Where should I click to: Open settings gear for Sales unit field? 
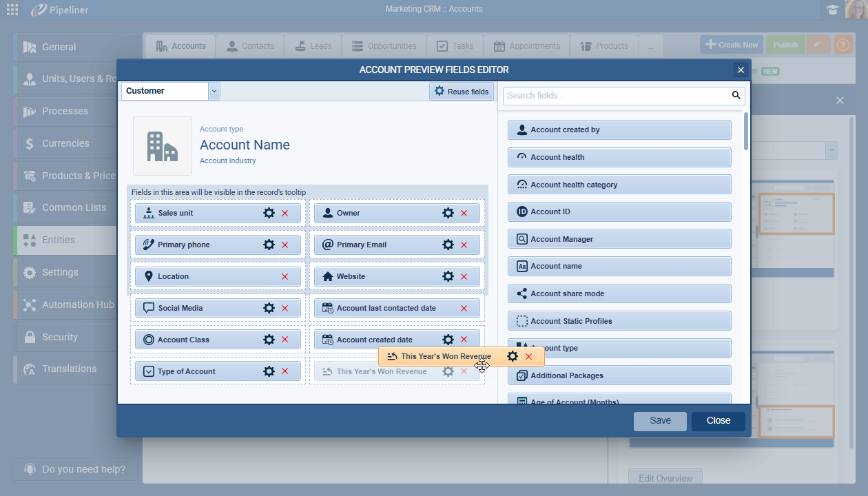[269, 214]
